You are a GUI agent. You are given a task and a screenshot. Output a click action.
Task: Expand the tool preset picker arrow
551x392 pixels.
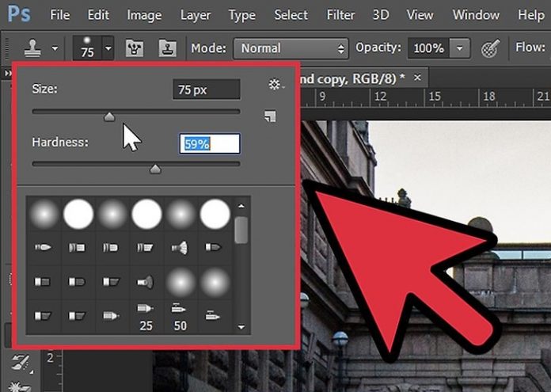point(55,48)
